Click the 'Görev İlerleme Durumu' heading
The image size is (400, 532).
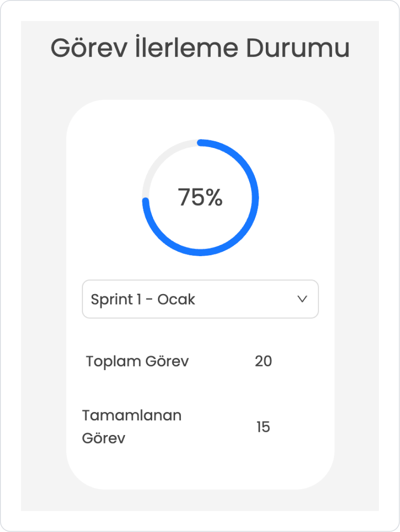pos(200,48)
